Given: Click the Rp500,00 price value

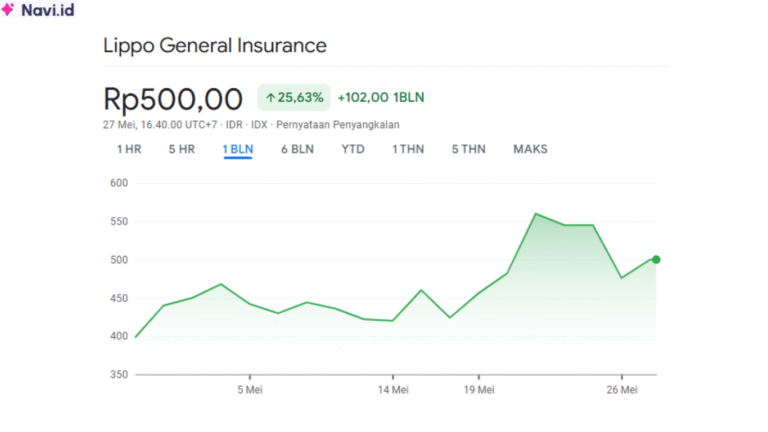Looking at the screenshot, I should click(173, 99).
